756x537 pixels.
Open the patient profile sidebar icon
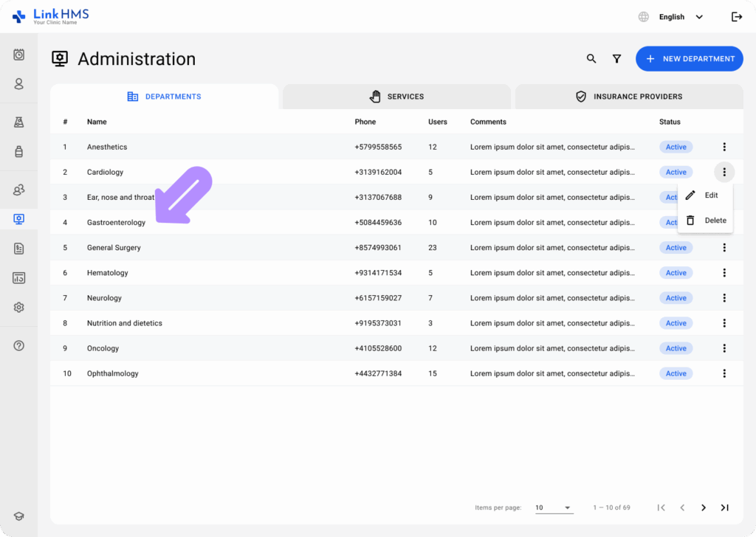[19, 84]
